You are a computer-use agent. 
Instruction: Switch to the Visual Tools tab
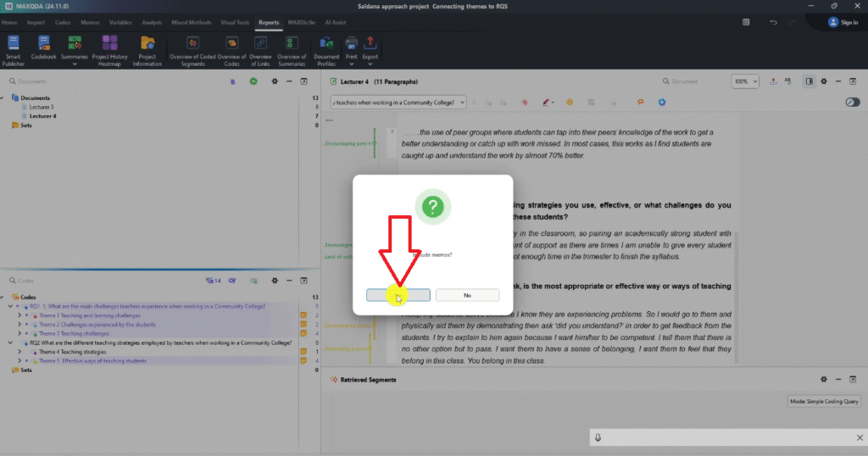click(x=234, y=22)
